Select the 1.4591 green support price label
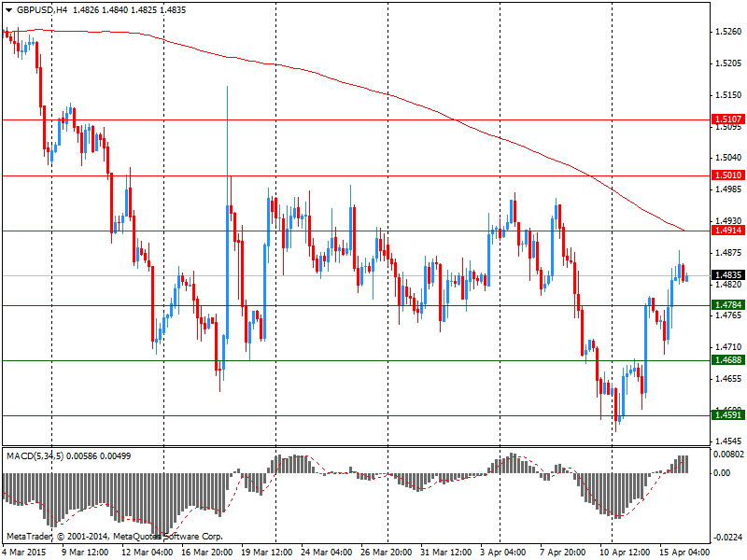This screenshot has height=560, width=747. click(x=727, y=415)
